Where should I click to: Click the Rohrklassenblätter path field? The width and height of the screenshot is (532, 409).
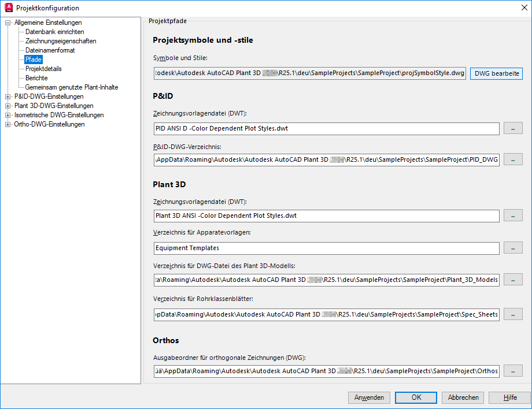(327, 314)
